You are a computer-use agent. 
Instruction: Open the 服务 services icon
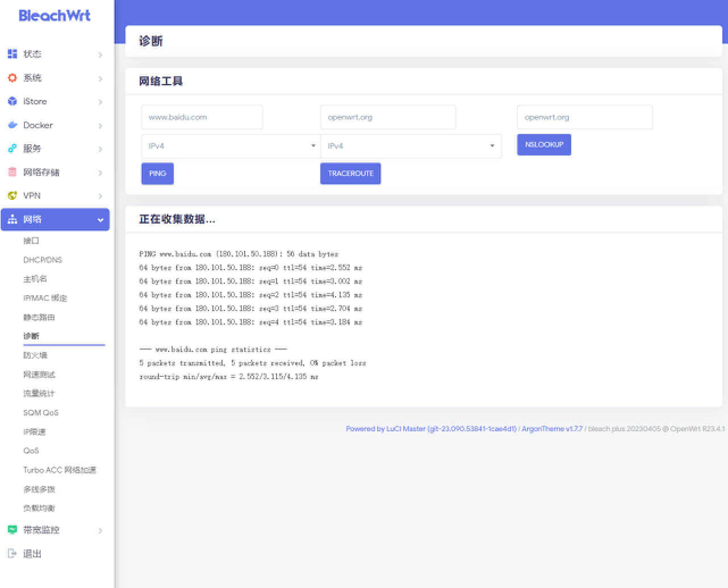coord(12,149)
